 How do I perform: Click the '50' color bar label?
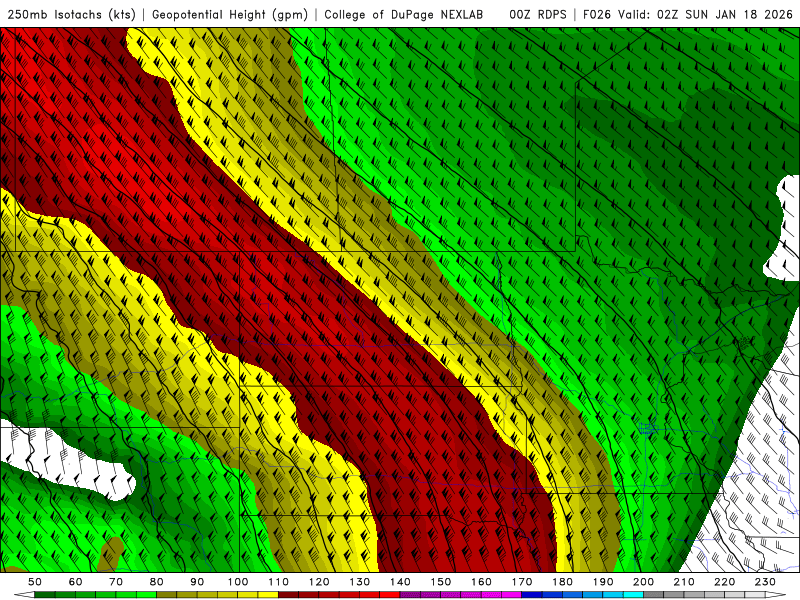click(x=35, y=582)
